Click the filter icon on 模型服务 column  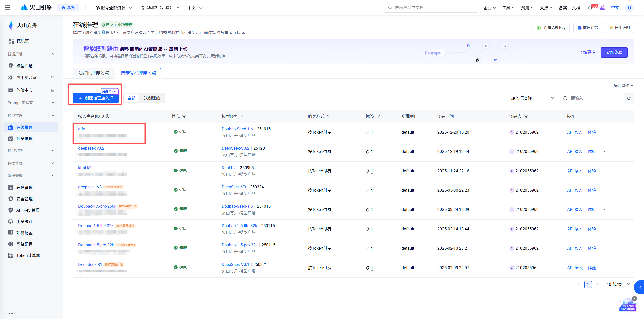point(243,116)
